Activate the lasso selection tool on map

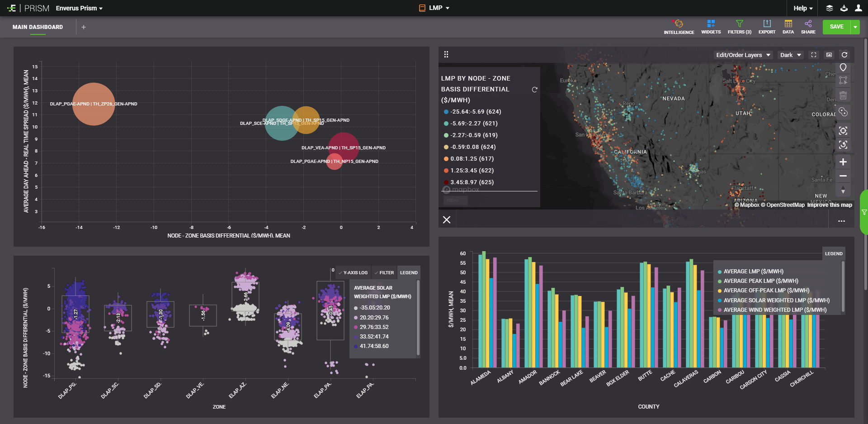click(x=843, y=112)
